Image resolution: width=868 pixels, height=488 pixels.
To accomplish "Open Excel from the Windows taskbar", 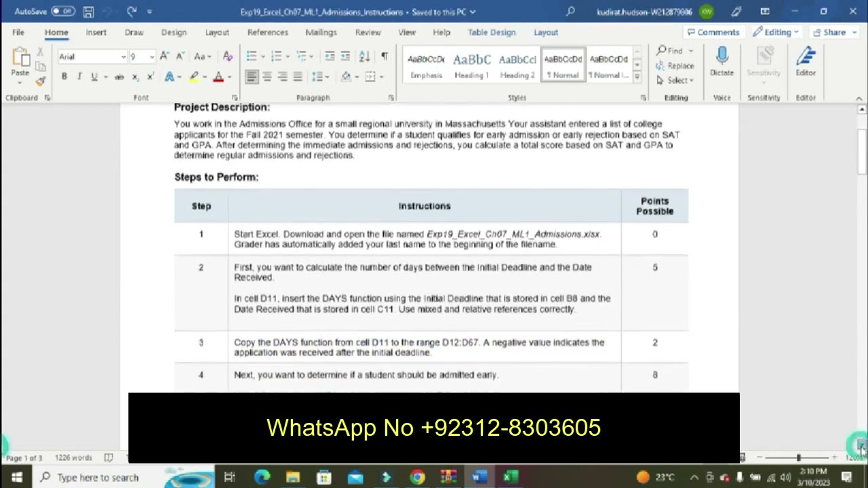I will [x=510, y=477].
